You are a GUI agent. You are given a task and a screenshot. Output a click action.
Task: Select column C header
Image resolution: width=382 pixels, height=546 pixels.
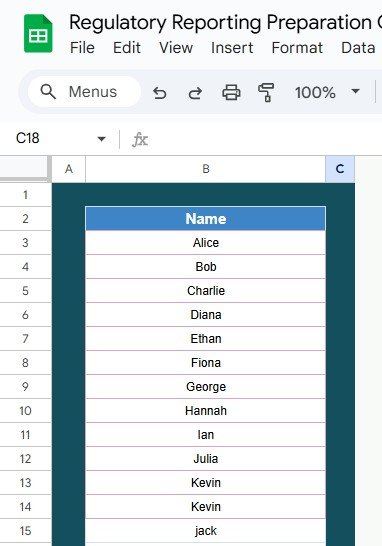pos(340,169)
